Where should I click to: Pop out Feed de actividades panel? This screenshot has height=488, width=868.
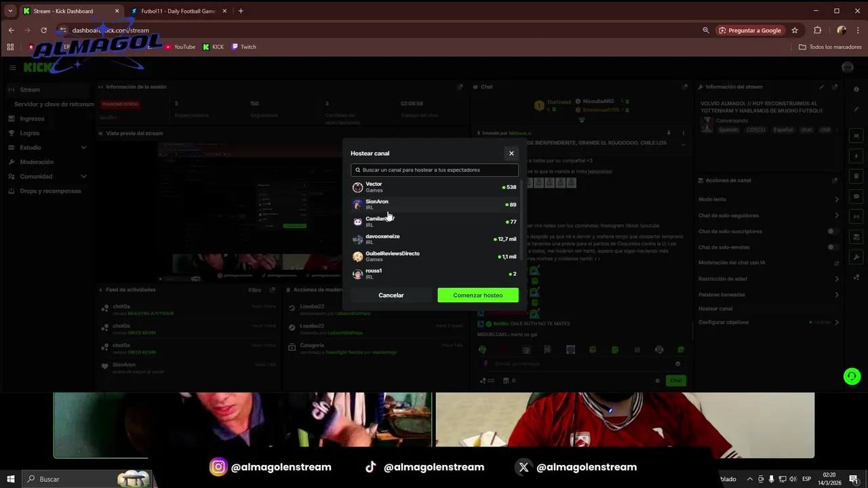tap(273, 289)
